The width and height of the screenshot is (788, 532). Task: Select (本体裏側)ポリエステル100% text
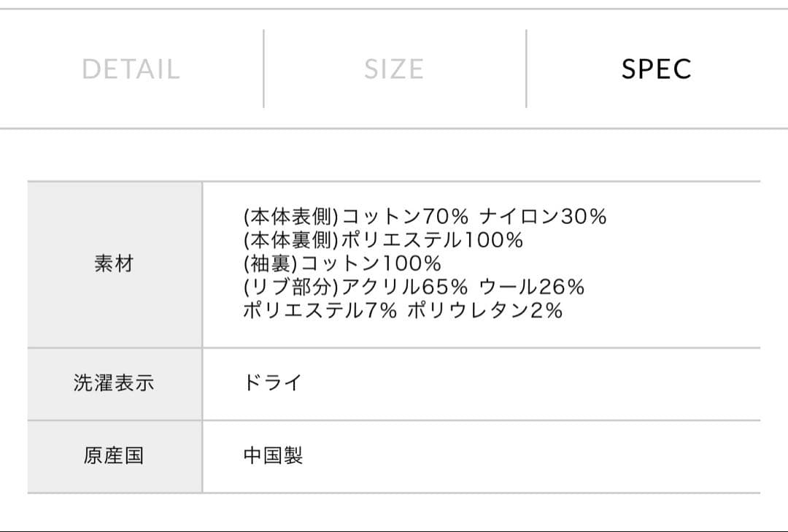pos(383,239)
